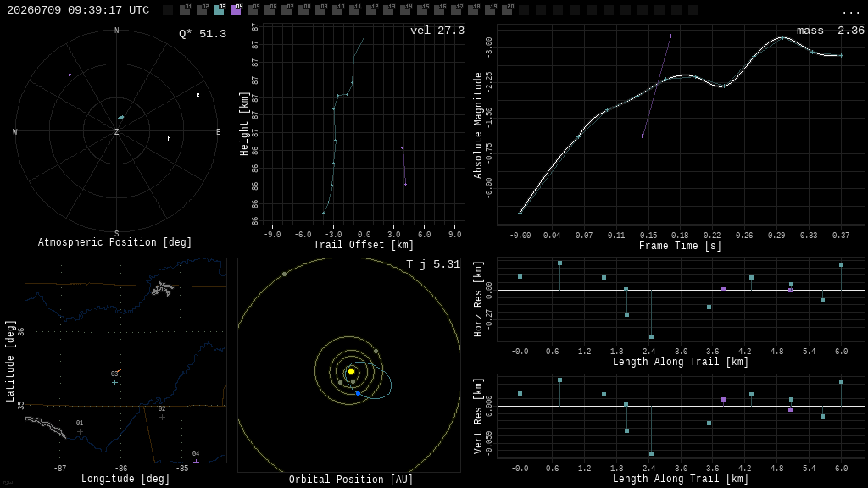
Task: Select station 02 marker on map
Action: click(x=162, y=417)
